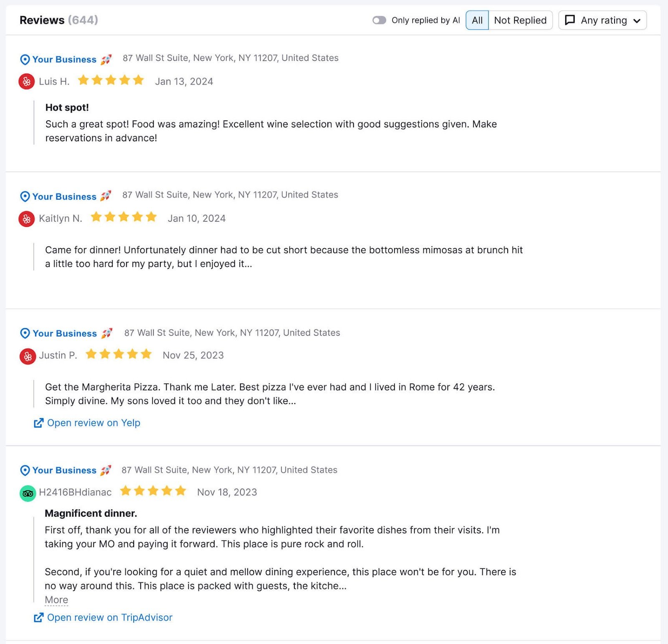
Task: Switch to the Not Replied tab
Action: click(520, 20)
